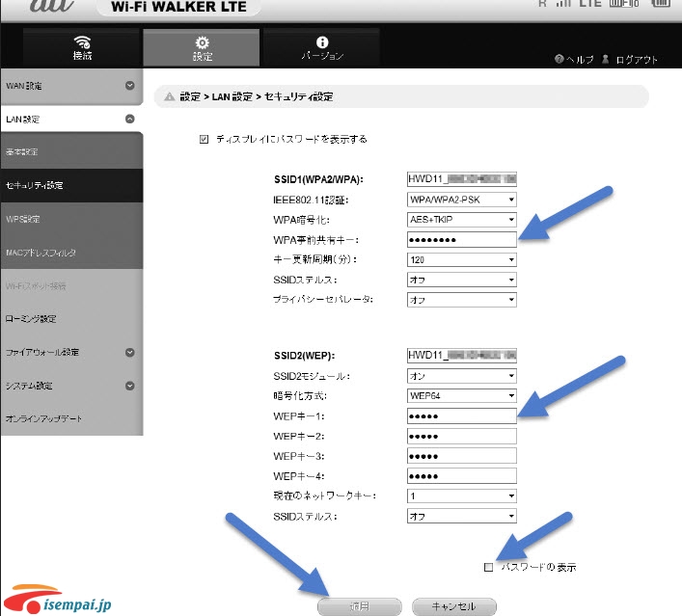The width and height of the screenshot is (682, 616).
Task: Click the logout user icon
Action: coord(605,59)
